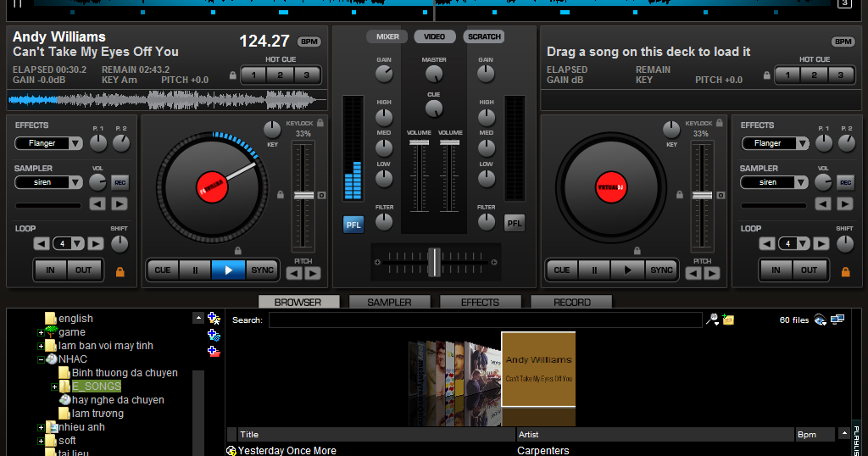Image resolution: width=868 pixels, height=456 pixels.
Task: Sync the left deck with SYNC button
Action: (x=263, y=270)
